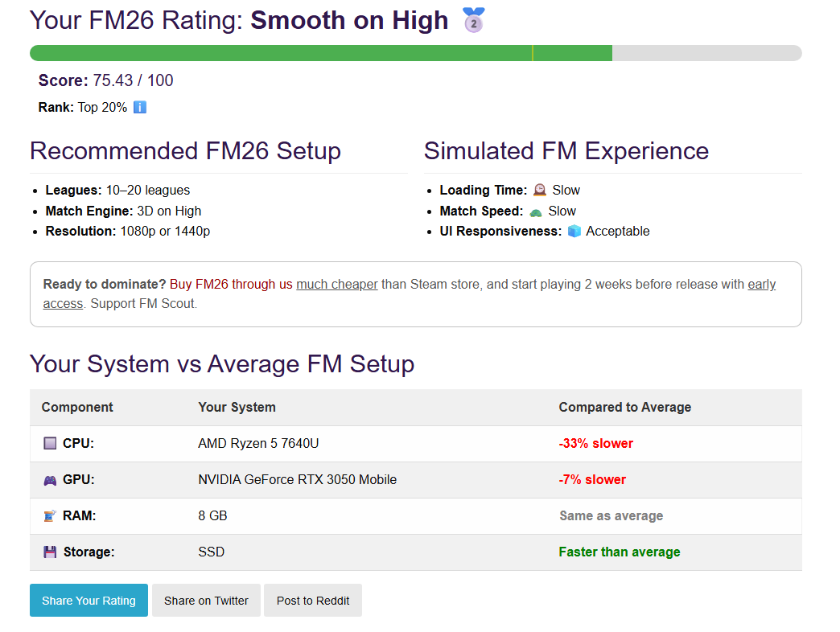Click the turtle icon for Match Speed
Image resolution: width=840 pixels, height=632 pixels.
(x=536, y=212)
